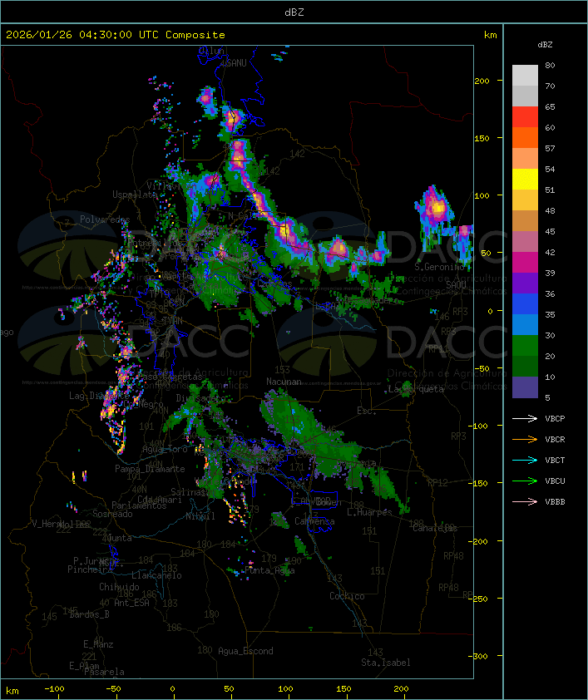Pick the magenta legend swatch below 42
This screenshot has width=588, height=700.
tap(525, 263)
